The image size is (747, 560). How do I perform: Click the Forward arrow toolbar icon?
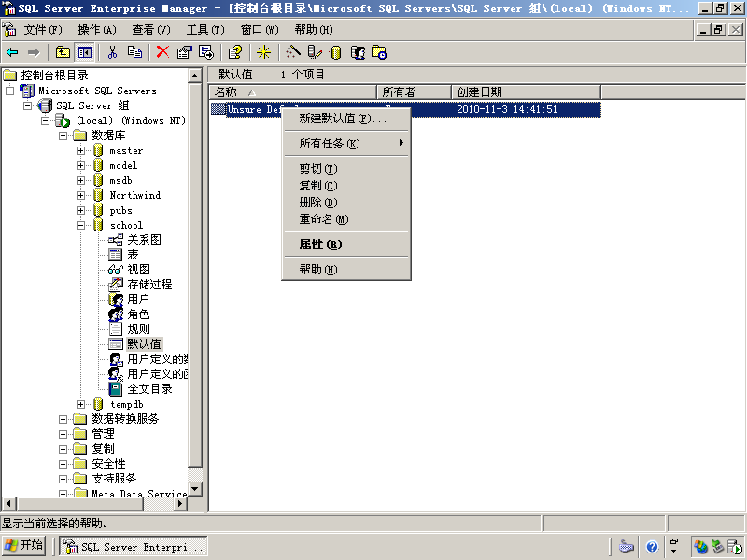[34, 52]
